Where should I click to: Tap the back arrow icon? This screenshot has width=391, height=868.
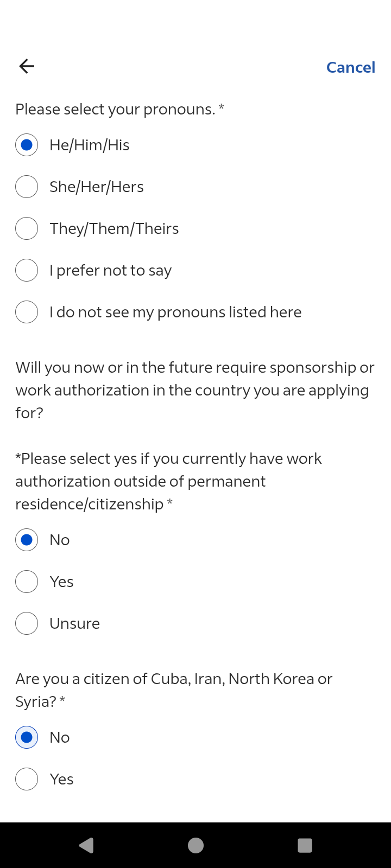27,66
